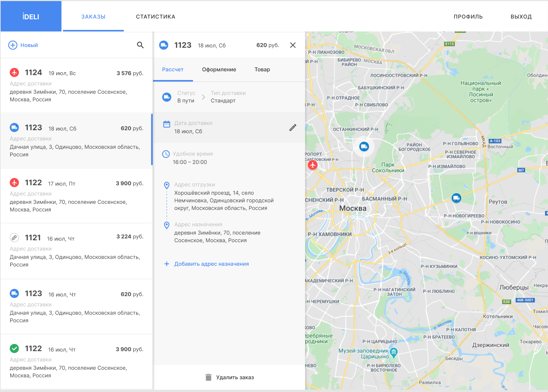This screenshot has width=548, height=392.
Task: Click the Стандарт delivery type
Action: [223, 101]
